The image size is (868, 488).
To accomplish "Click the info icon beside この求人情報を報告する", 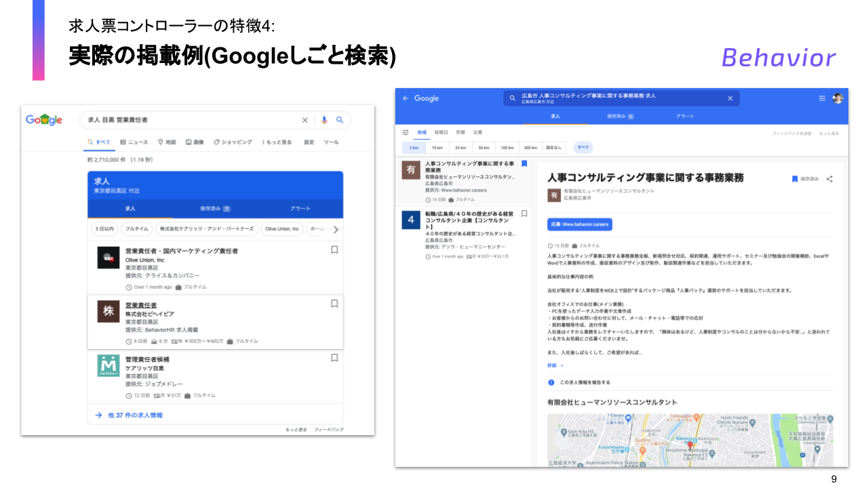I will point(551,382).
